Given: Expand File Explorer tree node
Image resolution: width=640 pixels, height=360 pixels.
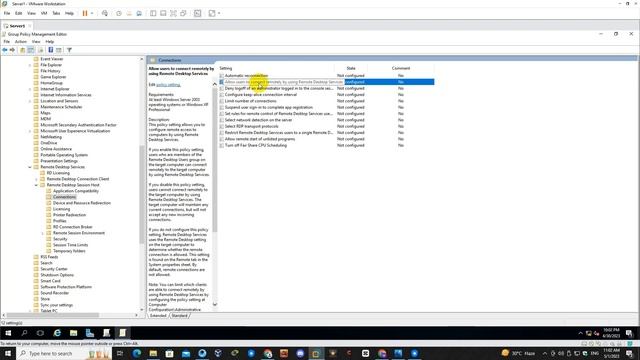Looking at the screenshot, I should 30,65.
